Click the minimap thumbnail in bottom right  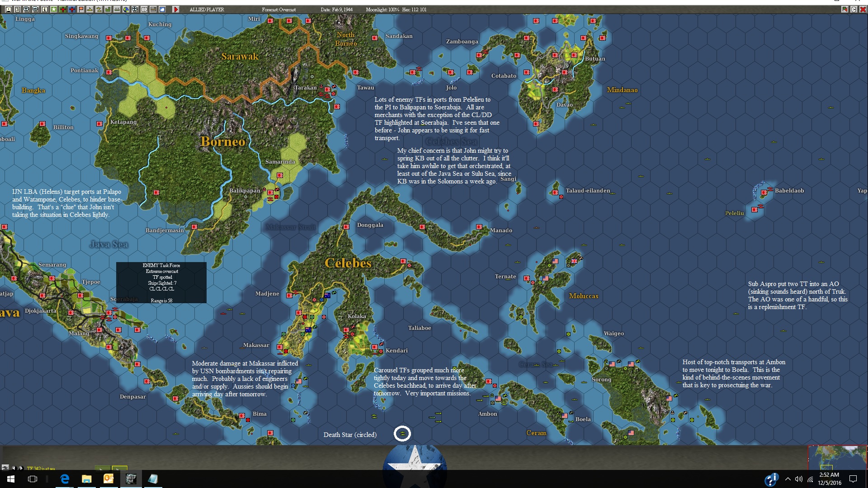point(837,457)
